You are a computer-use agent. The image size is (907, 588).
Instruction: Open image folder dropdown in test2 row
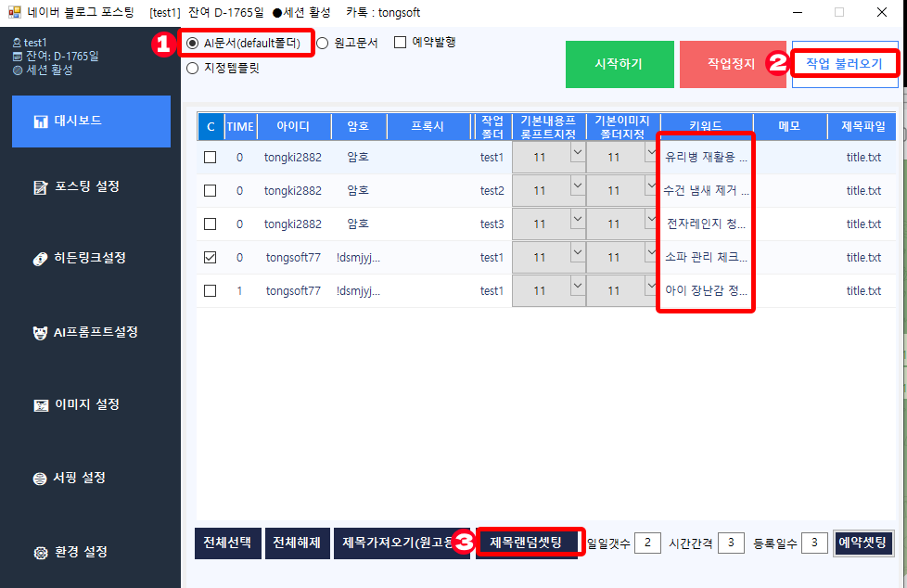(651, 187)
